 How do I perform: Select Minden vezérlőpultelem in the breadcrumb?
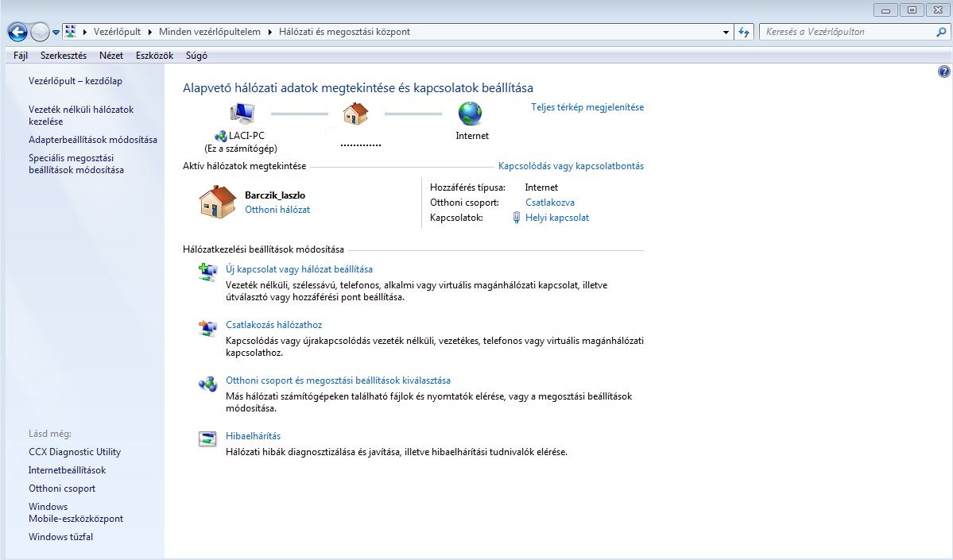(x=210, y=32)
